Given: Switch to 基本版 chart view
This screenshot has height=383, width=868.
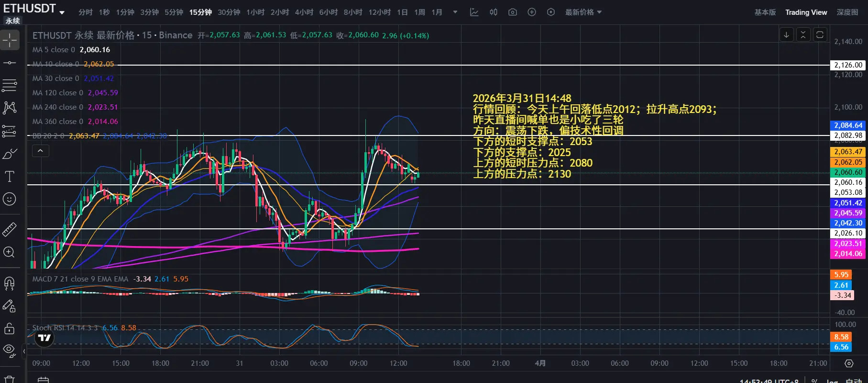Looking at the screenshot, I should coord(765,12).
